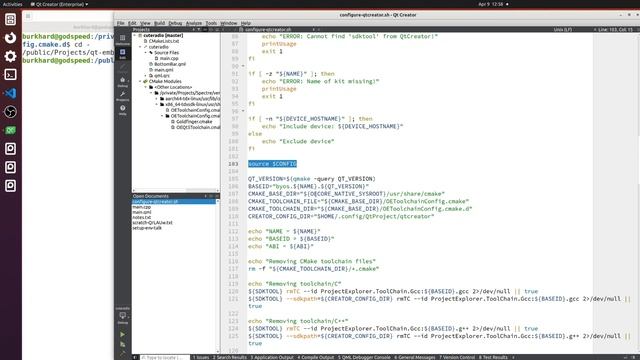This screenshot has width=640, height=360.
Task: Click the Build project hammer icon
Action: pyautogui.click(x=122, y=353)
